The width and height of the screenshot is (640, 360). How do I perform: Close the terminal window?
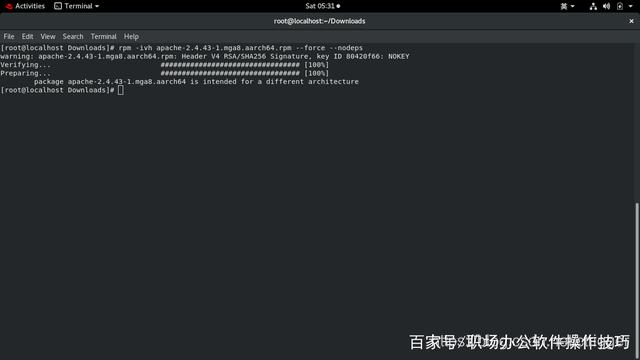pos(631,21)
